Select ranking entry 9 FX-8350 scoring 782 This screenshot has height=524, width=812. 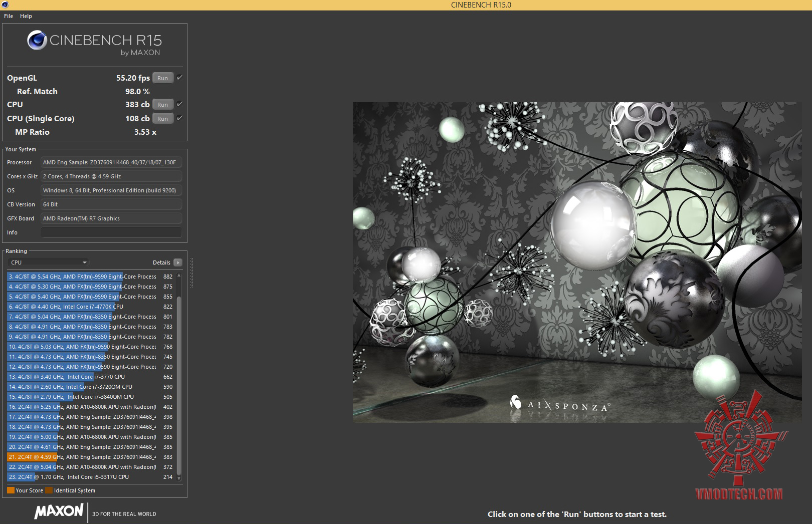(90, 337)
